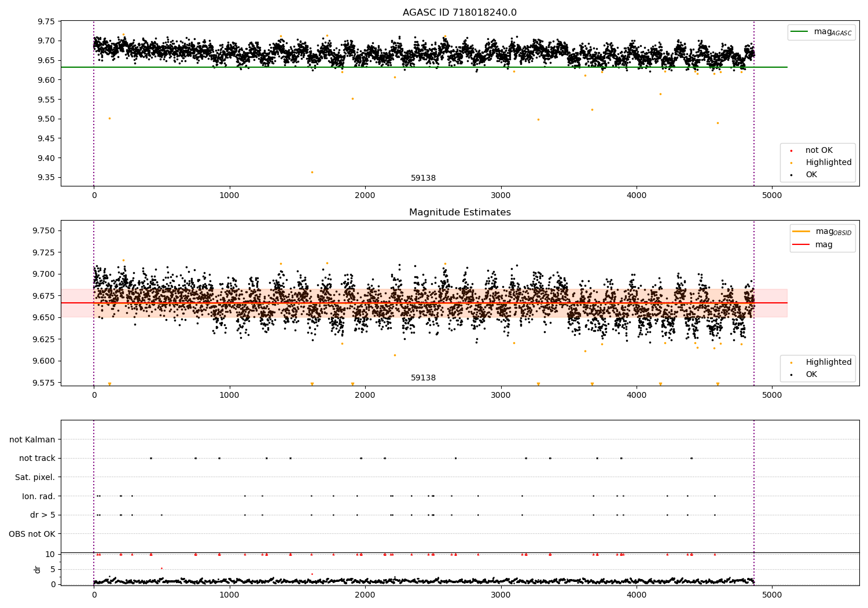Click the black marker dot beside "OK" in Magnitude Estimates legend
868x608 pixels.
(x=791, y=375)
